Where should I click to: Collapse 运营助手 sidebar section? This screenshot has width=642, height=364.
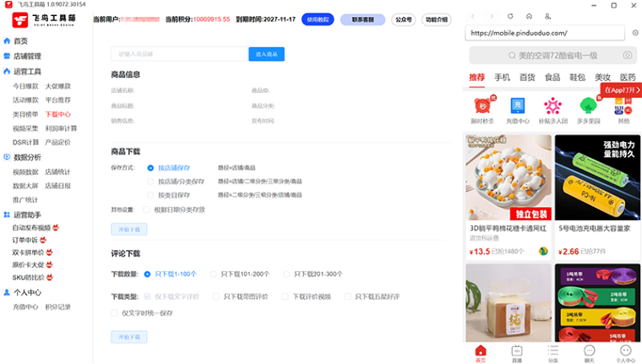27,215
